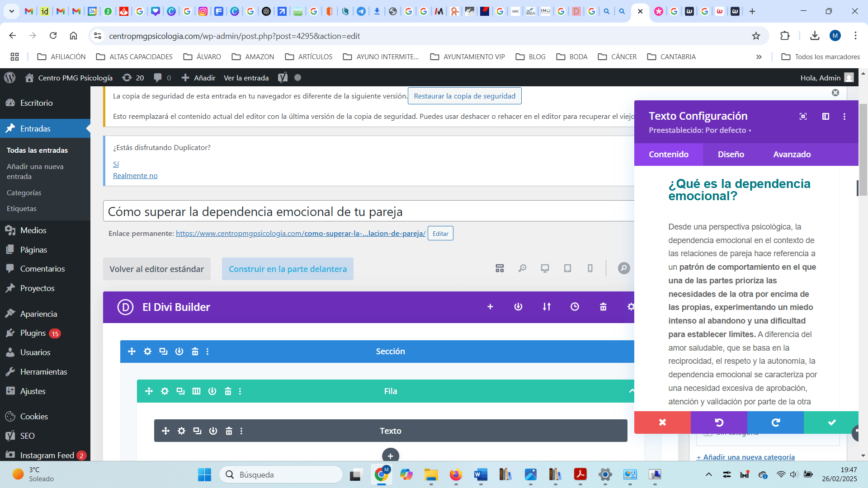Click Añadir una nueva categoría link
This screenshot has height=488, width=868.
click(746, 457)
